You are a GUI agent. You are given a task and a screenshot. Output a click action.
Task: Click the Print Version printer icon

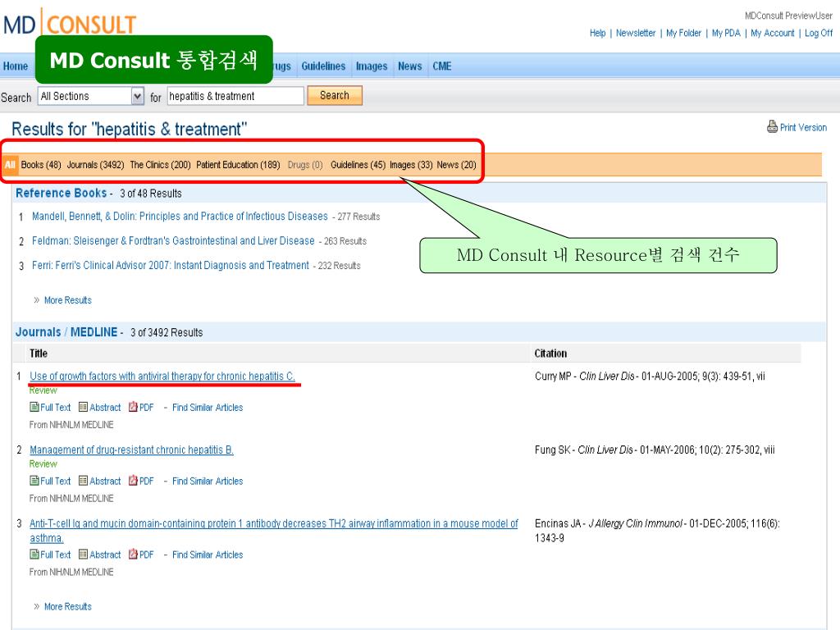pyautogui.click(x=772, y=126)
